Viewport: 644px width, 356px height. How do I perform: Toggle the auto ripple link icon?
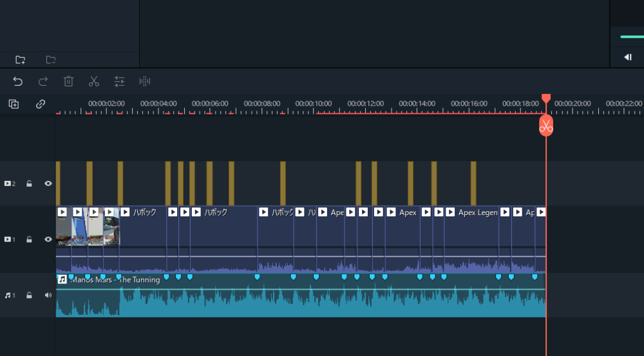point(41,104)
